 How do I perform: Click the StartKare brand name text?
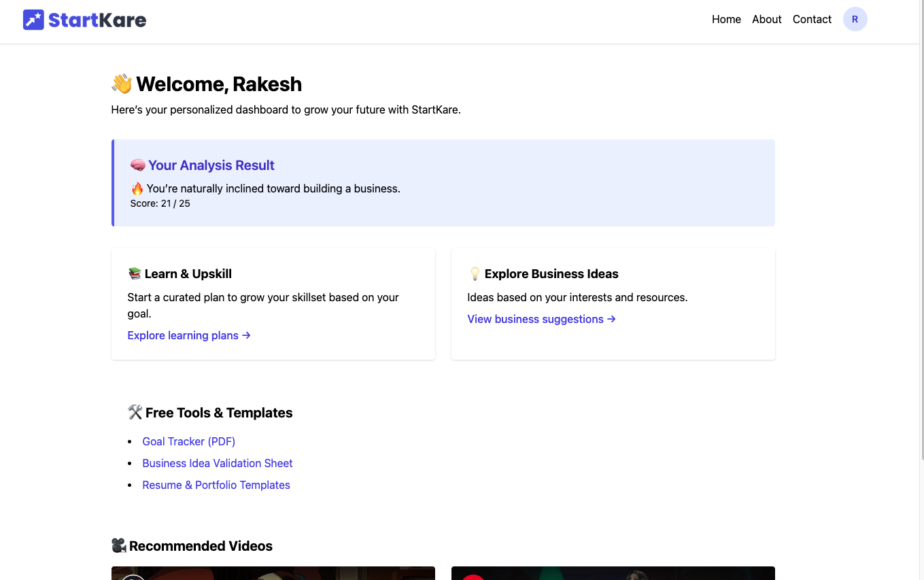point(97,20)
